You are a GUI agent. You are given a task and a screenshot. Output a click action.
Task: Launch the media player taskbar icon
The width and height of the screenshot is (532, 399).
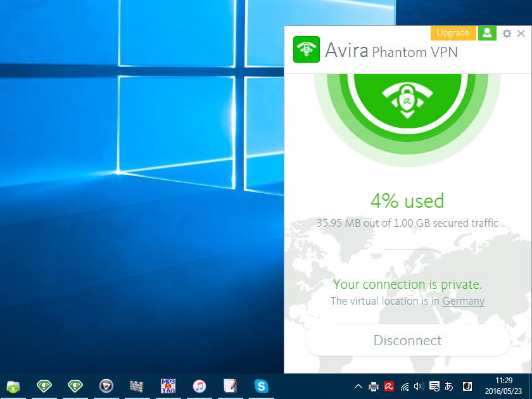coord(106,386)
